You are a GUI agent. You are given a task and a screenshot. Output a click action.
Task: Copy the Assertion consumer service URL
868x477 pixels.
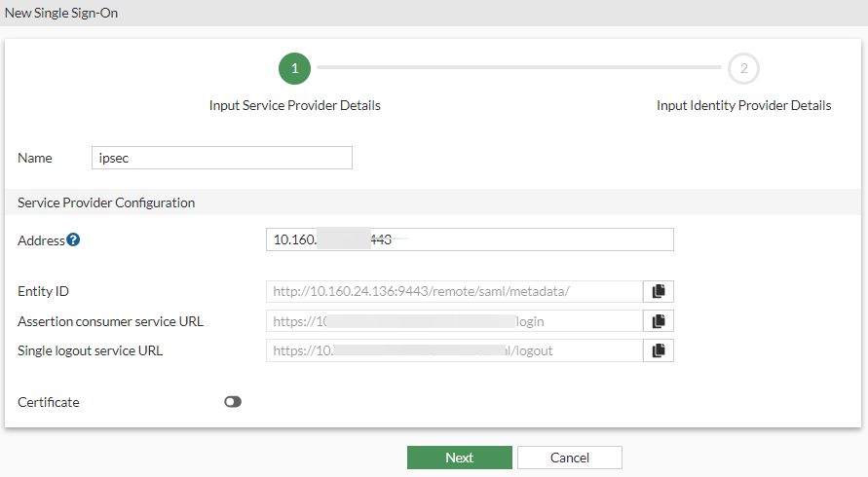click(x=658, y=321)
